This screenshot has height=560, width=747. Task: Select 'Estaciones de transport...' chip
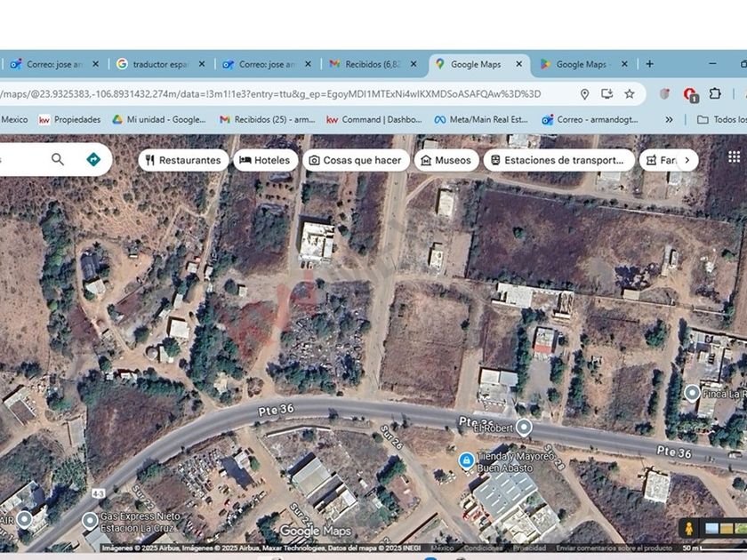coord(558,160)
